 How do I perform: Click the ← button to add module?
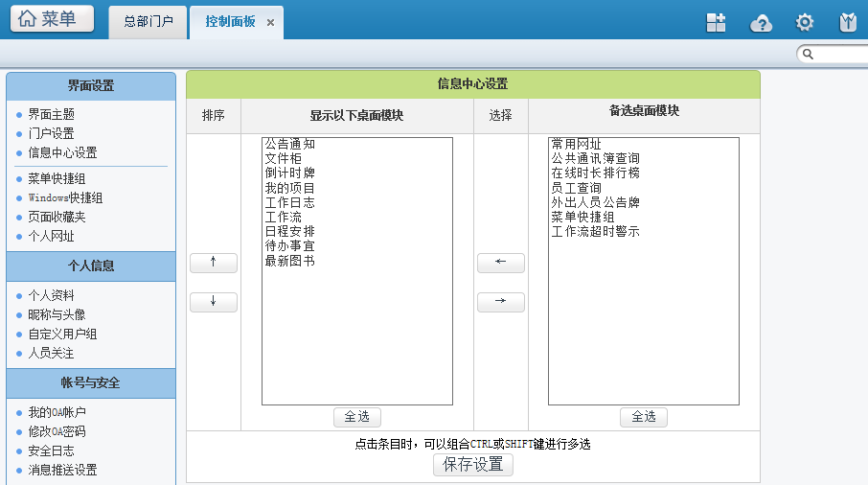(500, 263)
